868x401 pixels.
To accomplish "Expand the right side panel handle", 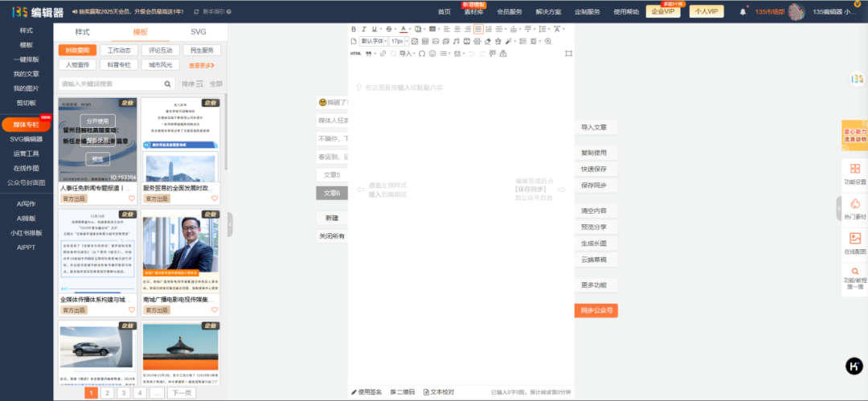I will [838, 207].
